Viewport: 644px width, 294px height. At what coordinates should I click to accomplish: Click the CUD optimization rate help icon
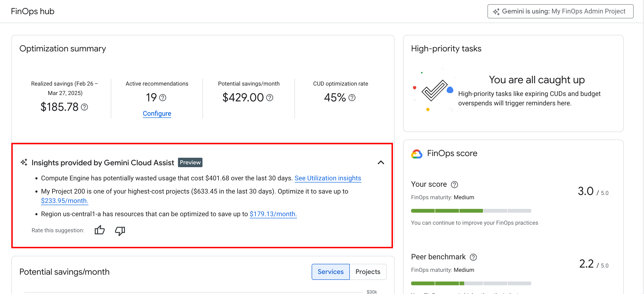352,98
